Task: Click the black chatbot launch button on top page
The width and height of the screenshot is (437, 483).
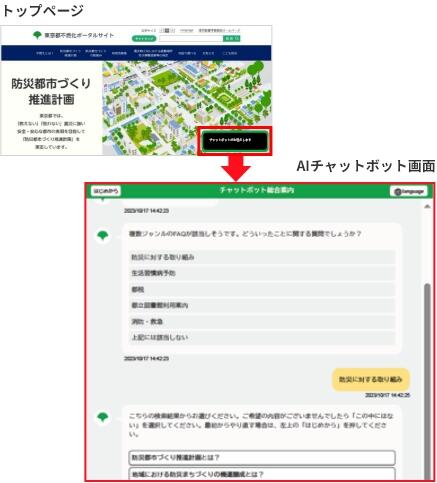Action: [x=234, y=141]
